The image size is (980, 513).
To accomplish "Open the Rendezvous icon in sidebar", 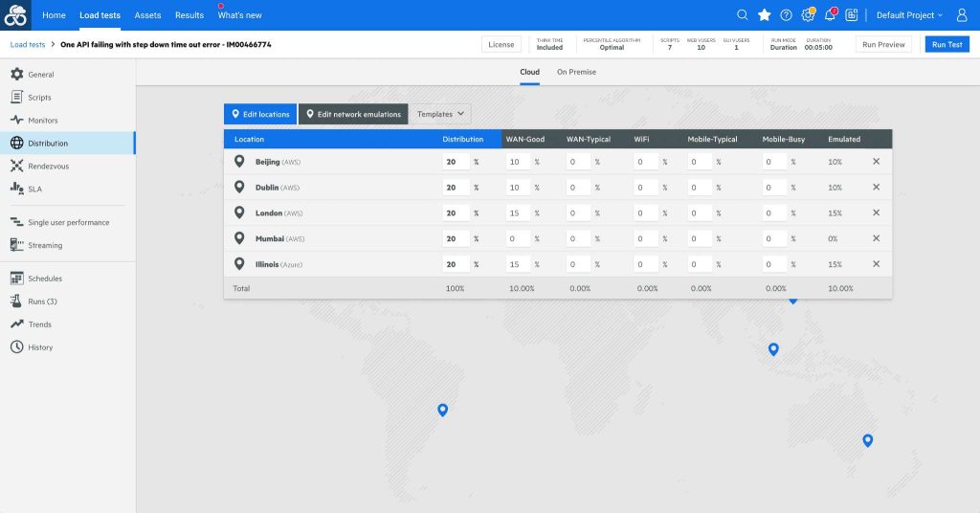I will point(17,166).
